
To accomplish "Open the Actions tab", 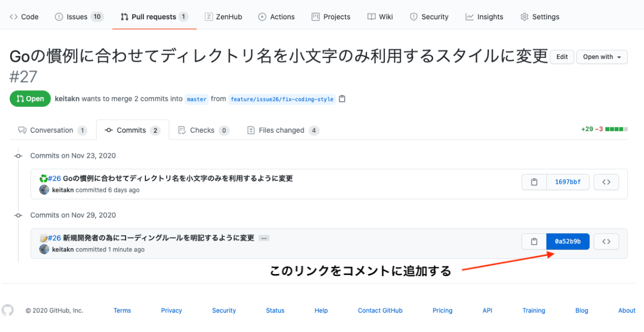I will 276,17.
